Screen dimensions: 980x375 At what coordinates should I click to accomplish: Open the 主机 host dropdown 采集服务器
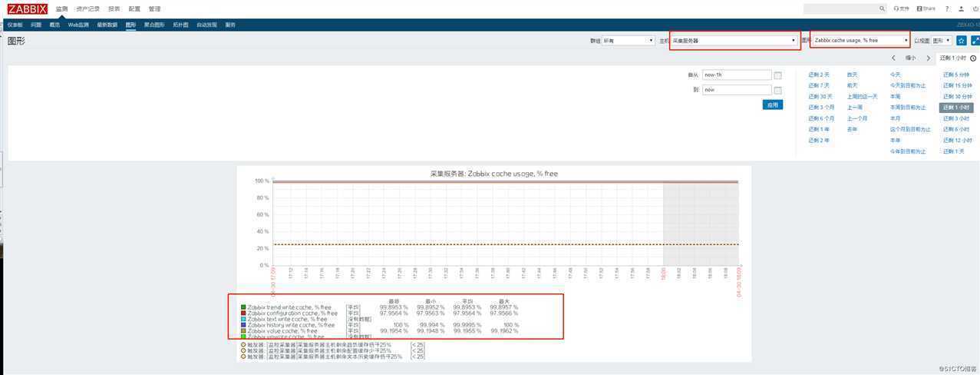point(734,40)
